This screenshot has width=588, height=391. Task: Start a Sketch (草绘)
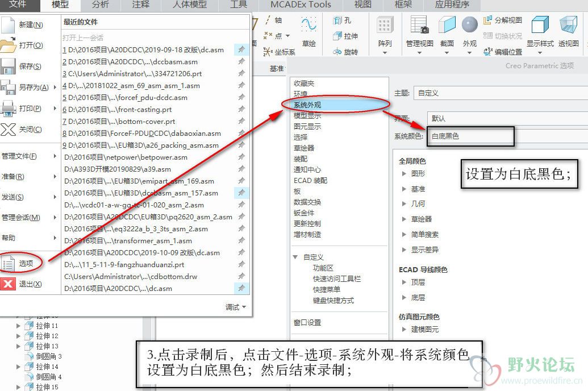point(308,32)
